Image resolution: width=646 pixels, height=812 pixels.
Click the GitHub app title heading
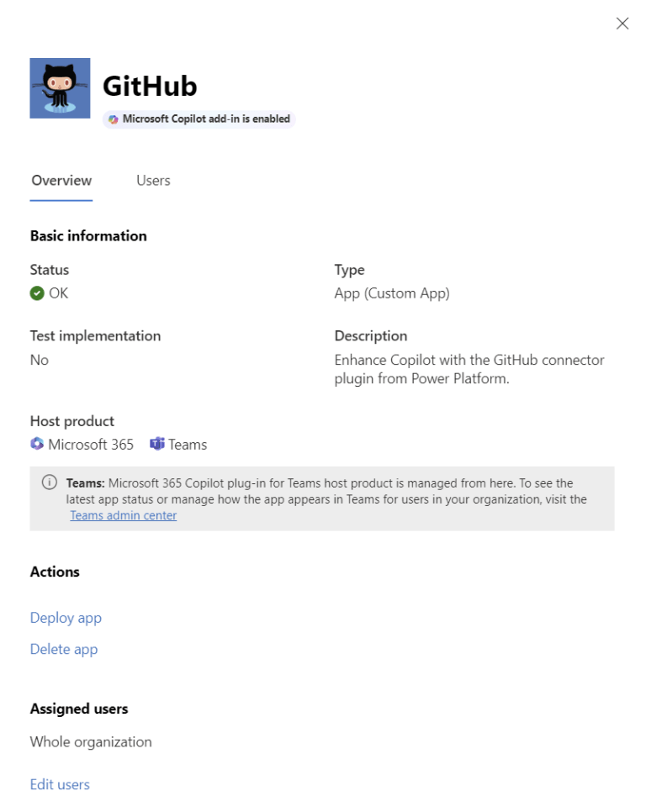pos(151,86)
